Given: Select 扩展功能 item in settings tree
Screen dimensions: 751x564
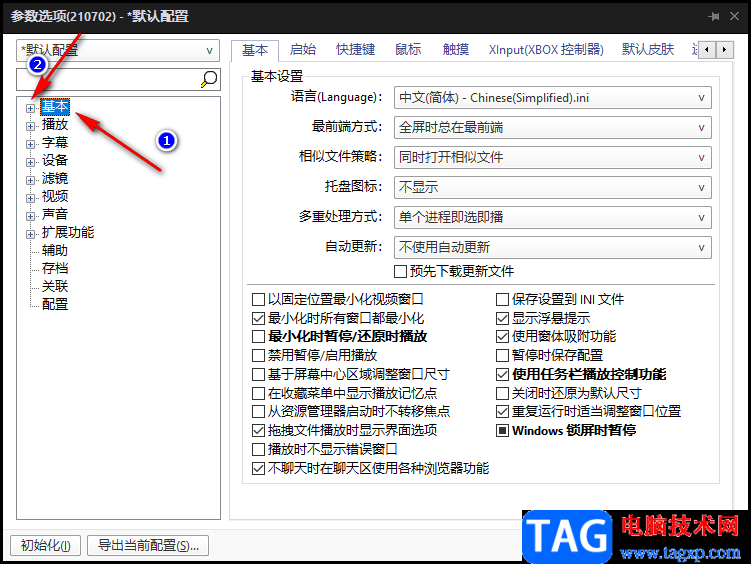Looking at the screenshot, I should tap(68, 232).
